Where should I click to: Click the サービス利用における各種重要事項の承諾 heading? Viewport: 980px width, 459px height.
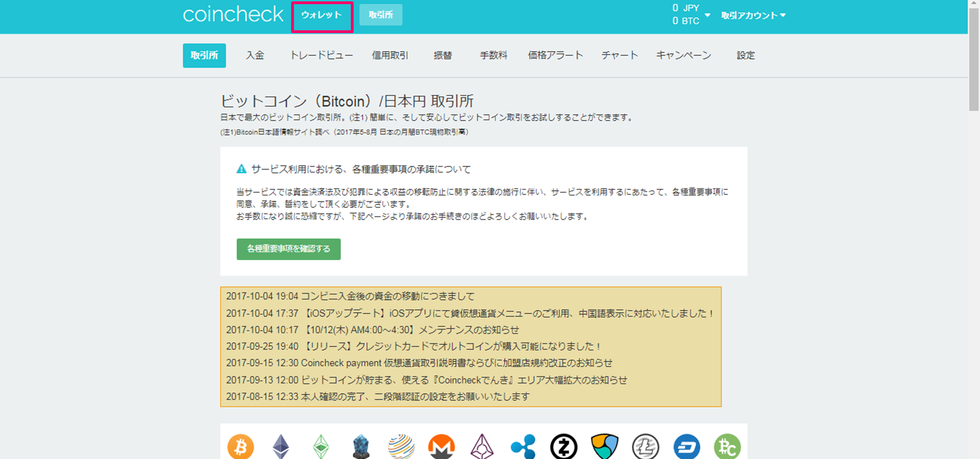(x=361, y=169)
